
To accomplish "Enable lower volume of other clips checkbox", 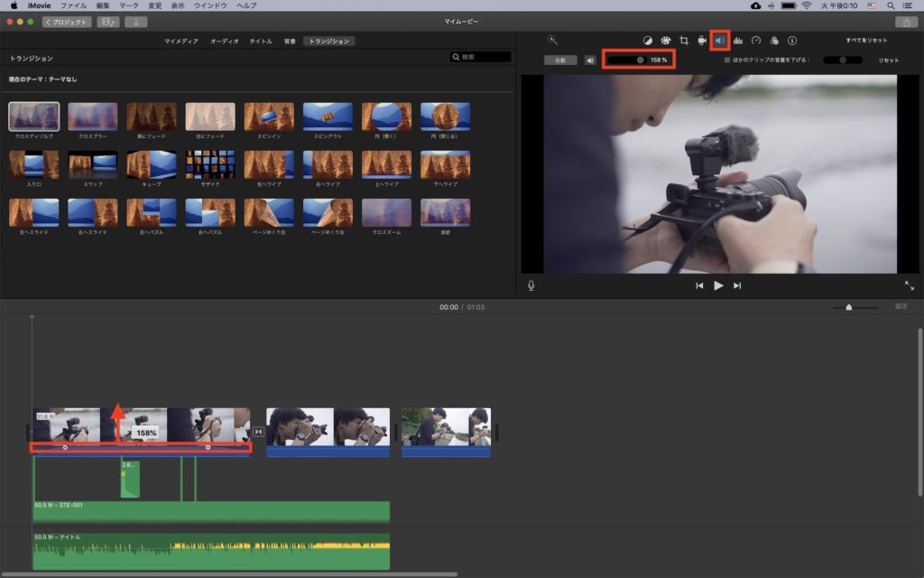I will pyautogui.click(x=727, y=60).
